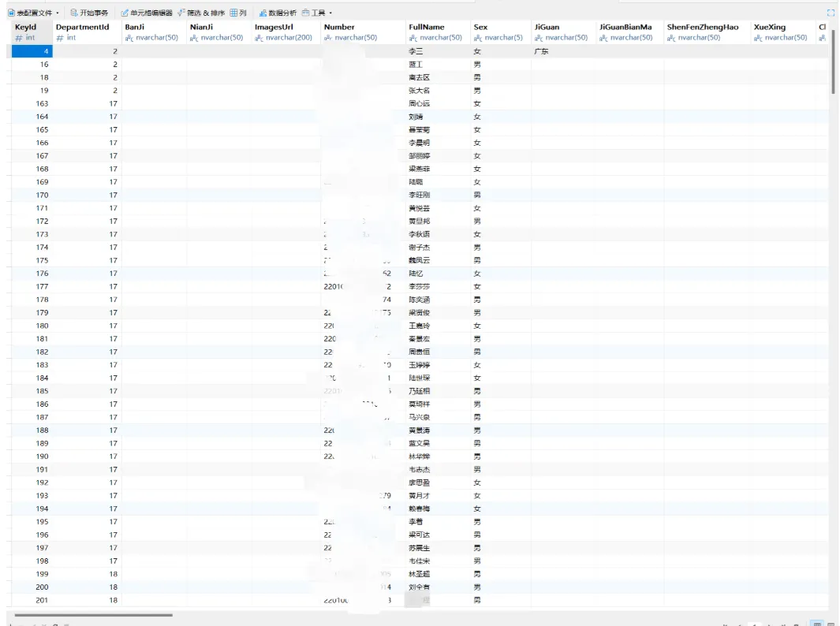Select the JiGuanBianMa column header
The width and height of the screenshot is (840, 626).
pos(630,32)
